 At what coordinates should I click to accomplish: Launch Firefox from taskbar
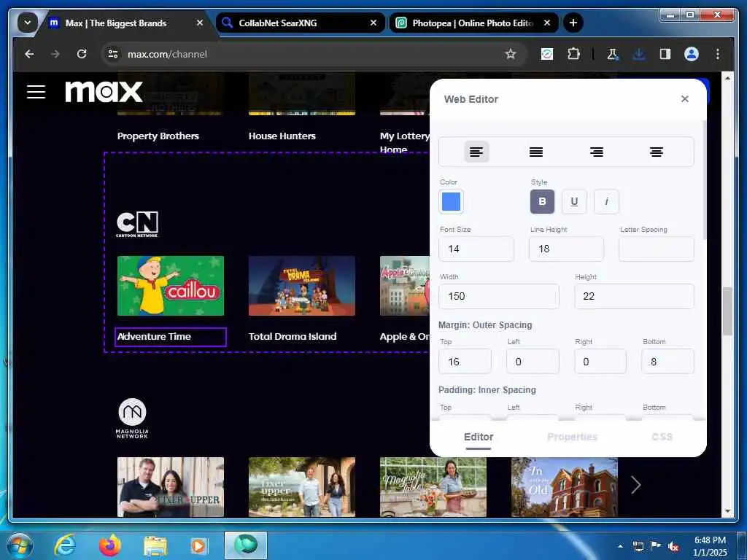[110, 545]
